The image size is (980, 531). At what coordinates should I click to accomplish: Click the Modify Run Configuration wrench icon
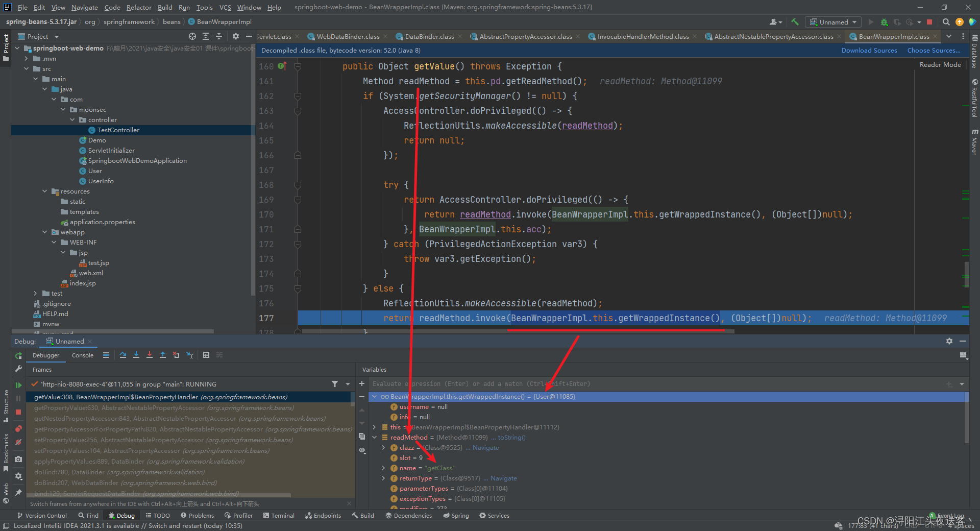(x=18, y=369)
